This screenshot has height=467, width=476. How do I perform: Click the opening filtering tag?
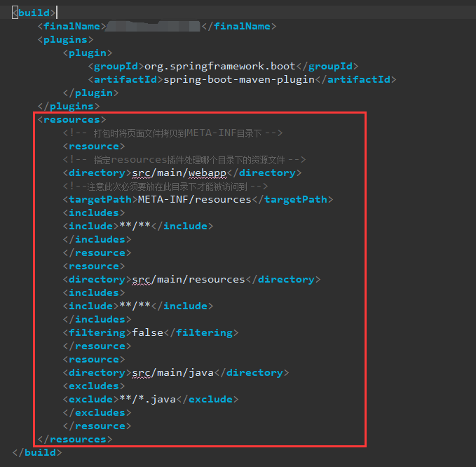97,332
